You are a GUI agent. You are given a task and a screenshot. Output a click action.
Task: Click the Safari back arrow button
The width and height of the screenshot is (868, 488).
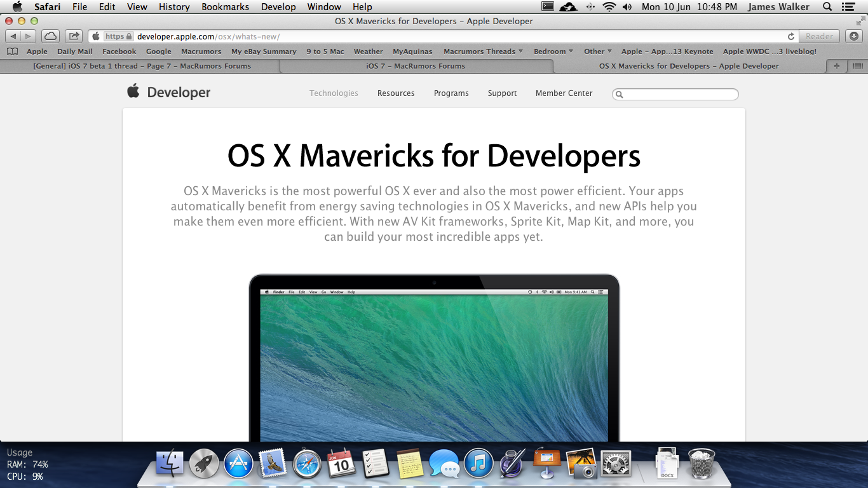coord(13,36)
